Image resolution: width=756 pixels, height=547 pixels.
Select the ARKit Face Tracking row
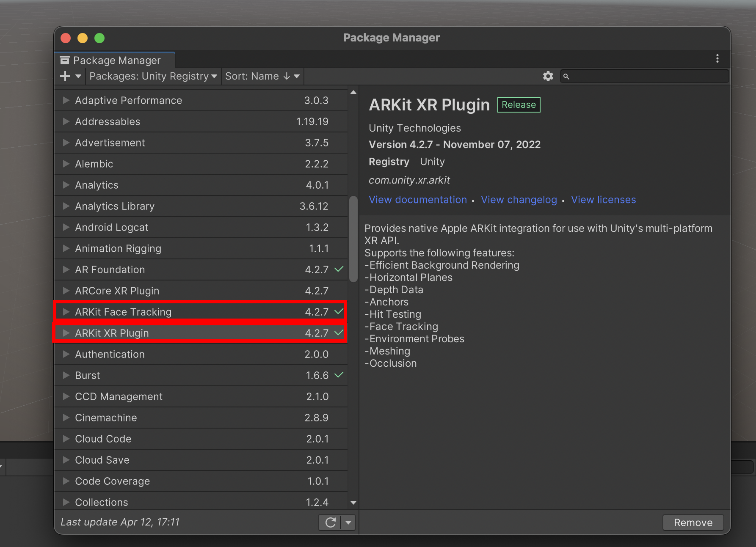coord(201,312)
